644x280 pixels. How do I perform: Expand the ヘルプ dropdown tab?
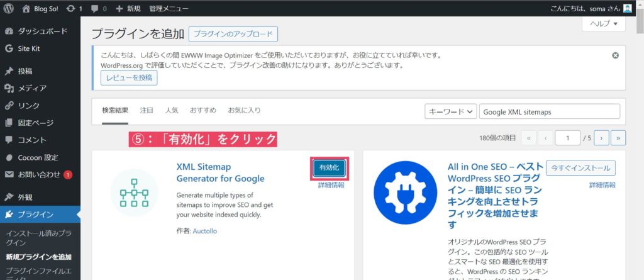[604, 24]
